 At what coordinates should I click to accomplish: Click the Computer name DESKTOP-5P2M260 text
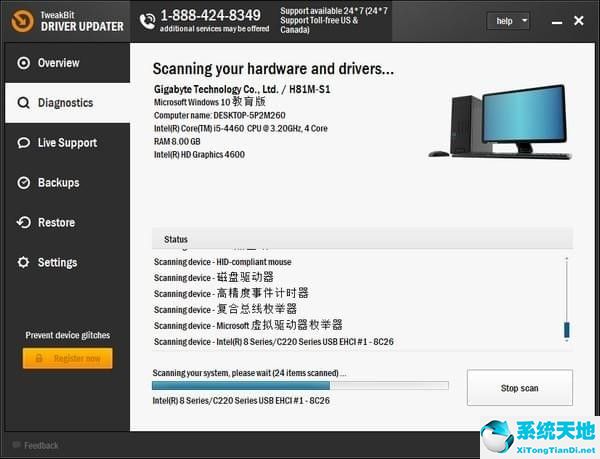tap(220, 115)
